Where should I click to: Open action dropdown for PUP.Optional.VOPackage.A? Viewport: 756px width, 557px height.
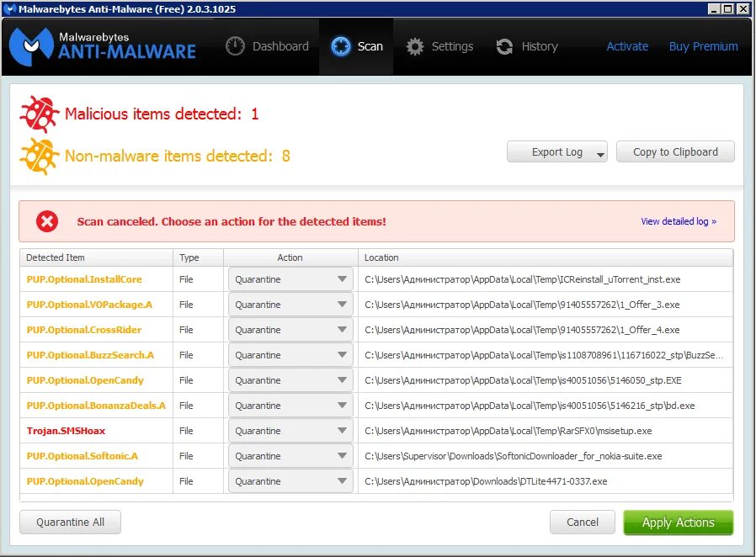click(290, 305)
